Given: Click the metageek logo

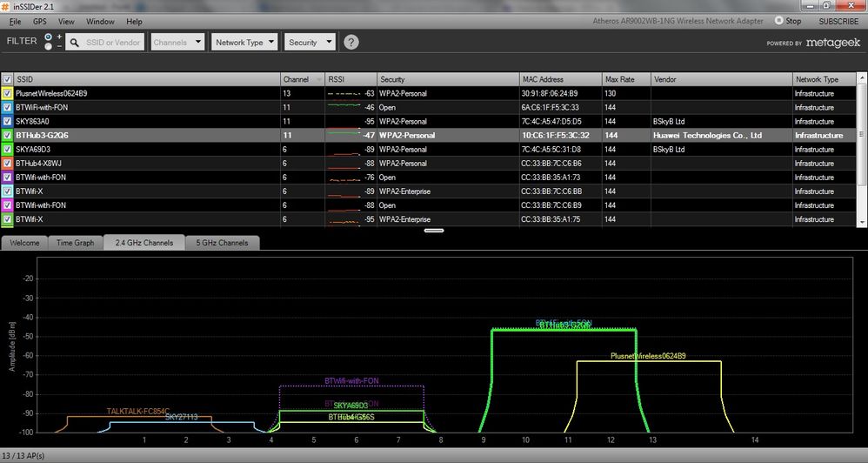Looking at the screenshot, I should [832, 43].
